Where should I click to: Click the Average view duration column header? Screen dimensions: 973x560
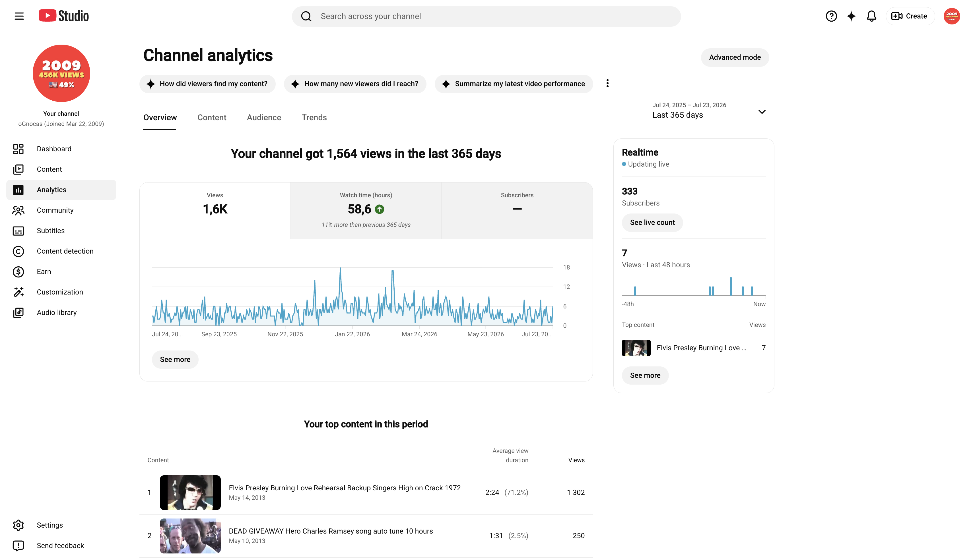[510, 455]
